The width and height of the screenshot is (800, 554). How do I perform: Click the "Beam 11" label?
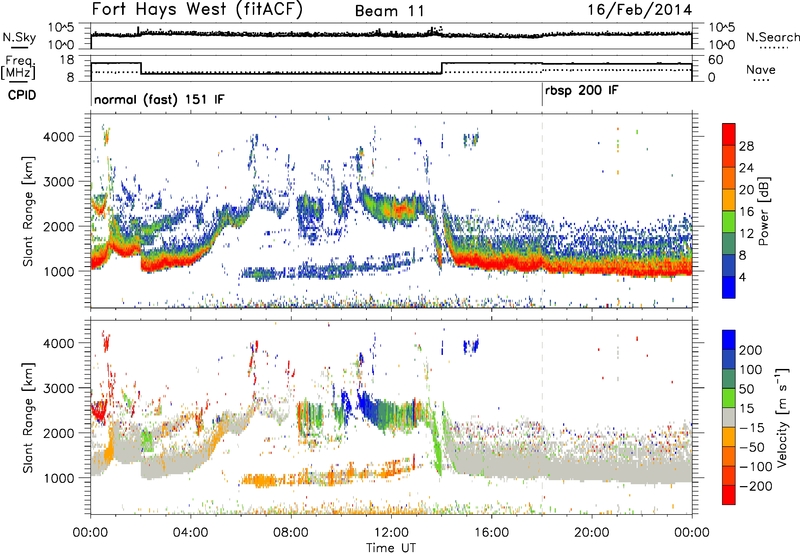[x=390, y=11]
